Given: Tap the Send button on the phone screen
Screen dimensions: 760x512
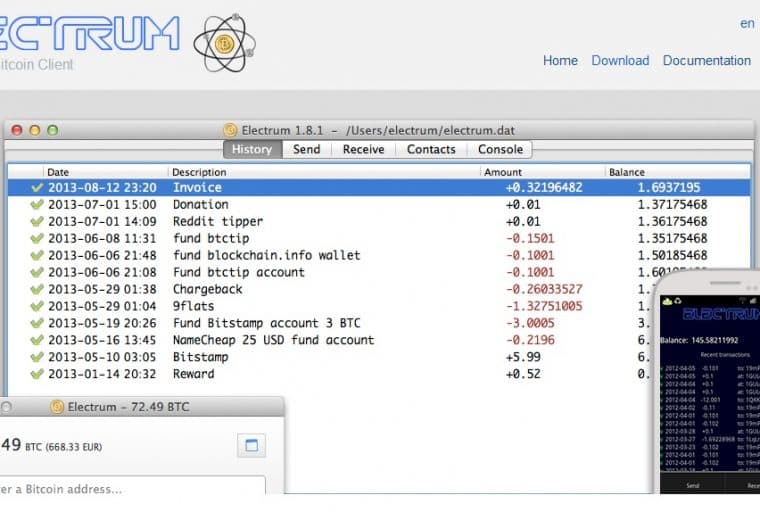Looking at the screenshot, I should pyautogui.click(x=693, y=485).
